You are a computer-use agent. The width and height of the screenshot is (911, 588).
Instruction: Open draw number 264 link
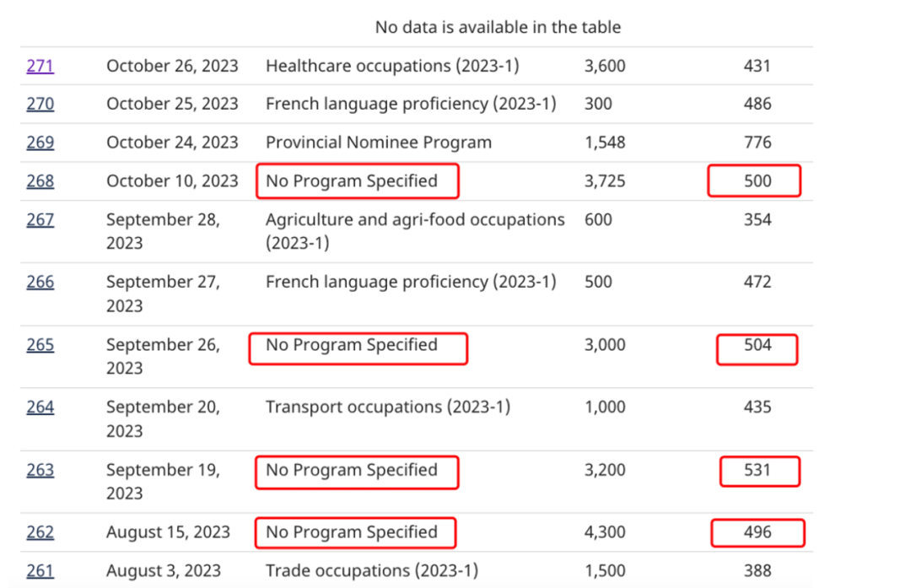pos(40,407)
